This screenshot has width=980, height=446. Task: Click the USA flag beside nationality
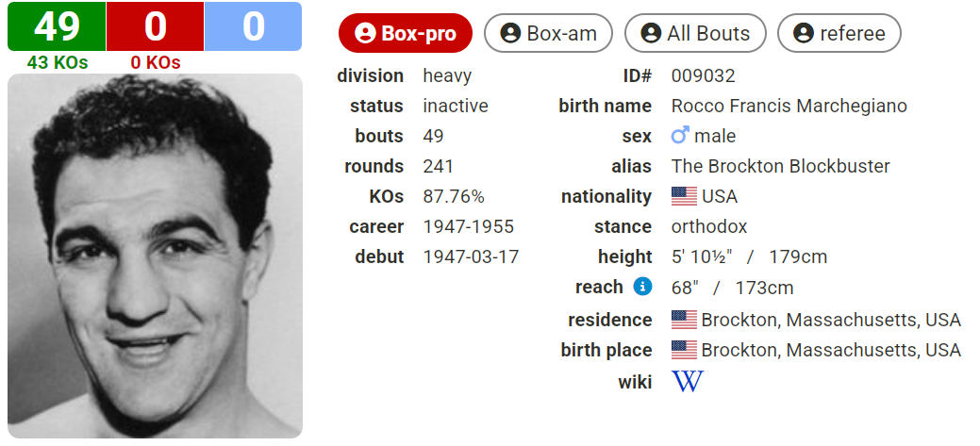[684, 196]
